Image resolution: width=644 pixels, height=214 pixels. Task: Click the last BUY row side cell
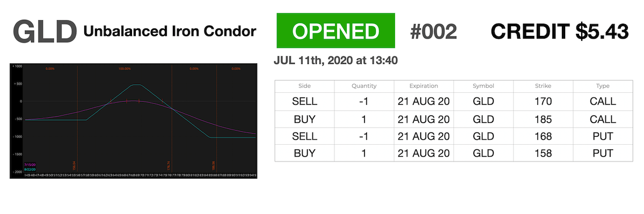click(x=304, y=153)
